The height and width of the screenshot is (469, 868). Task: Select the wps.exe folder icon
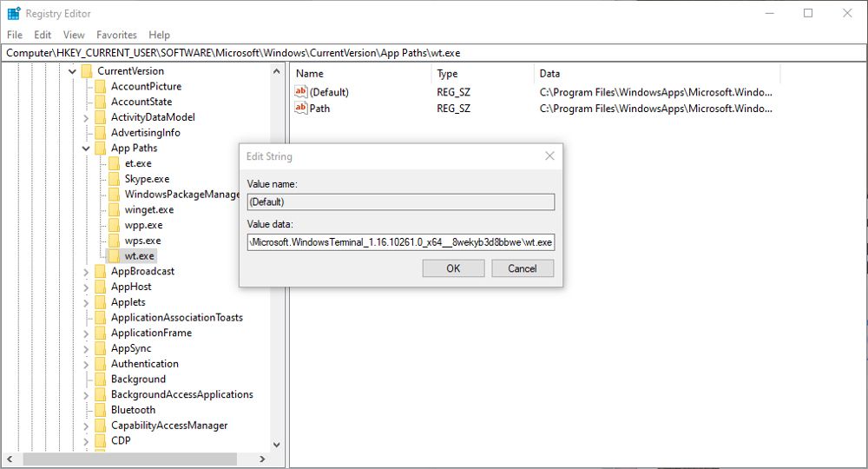click(114, 241)
